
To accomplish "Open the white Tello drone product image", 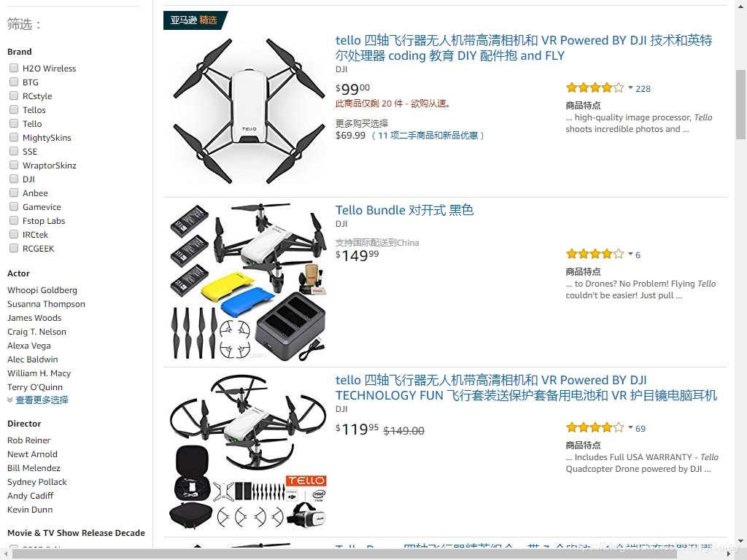I will point(249,111).
